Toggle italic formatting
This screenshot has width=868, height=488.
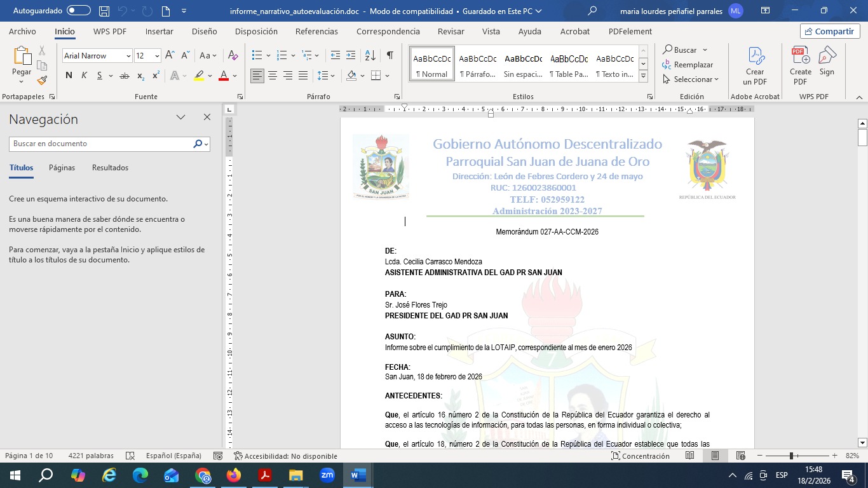click(84, 76)
